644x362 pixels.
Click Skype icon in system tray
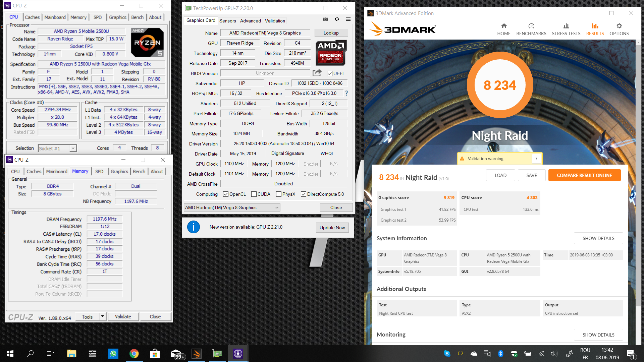(x=447, y=353)
